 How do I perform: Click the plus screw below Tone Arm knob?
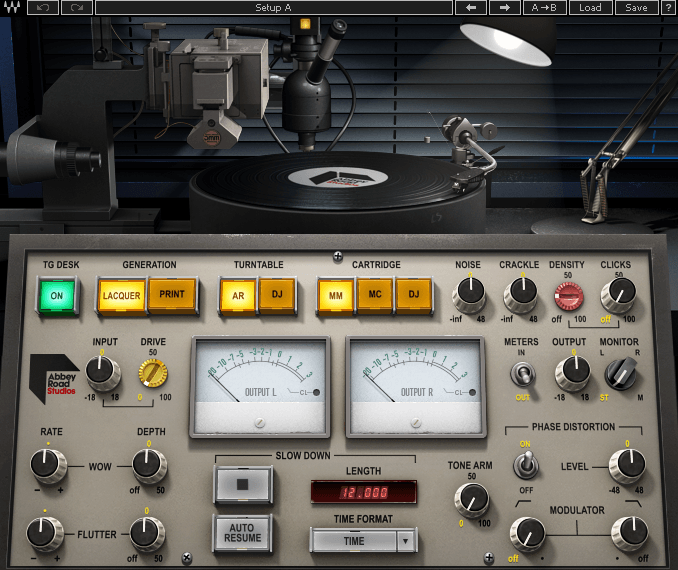pyautogui.click(x=489, y=558)
